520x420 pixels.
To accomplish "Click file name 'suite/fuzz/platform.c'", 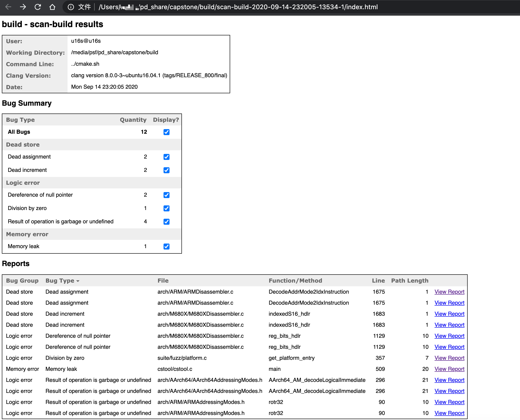I will [182, 358].
